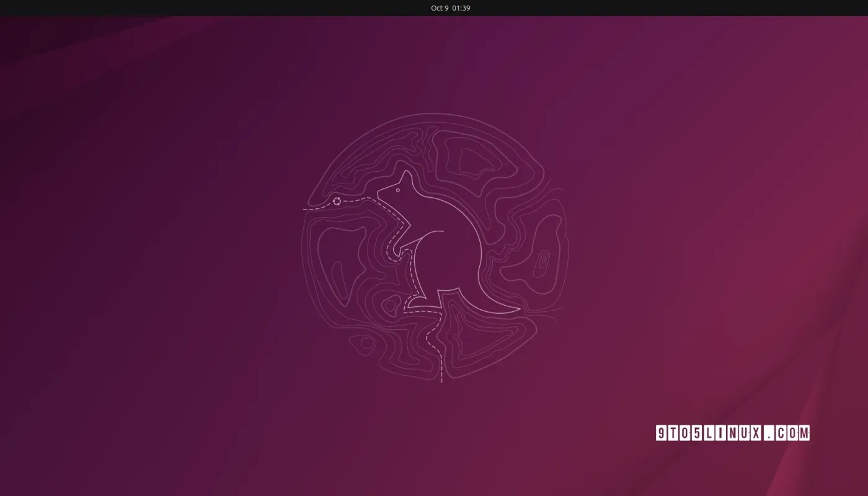Viewport: 868px width, 496px height.
Task: Click the 9TO5LINUX.COM watermark
Action: tap(734, 432)
